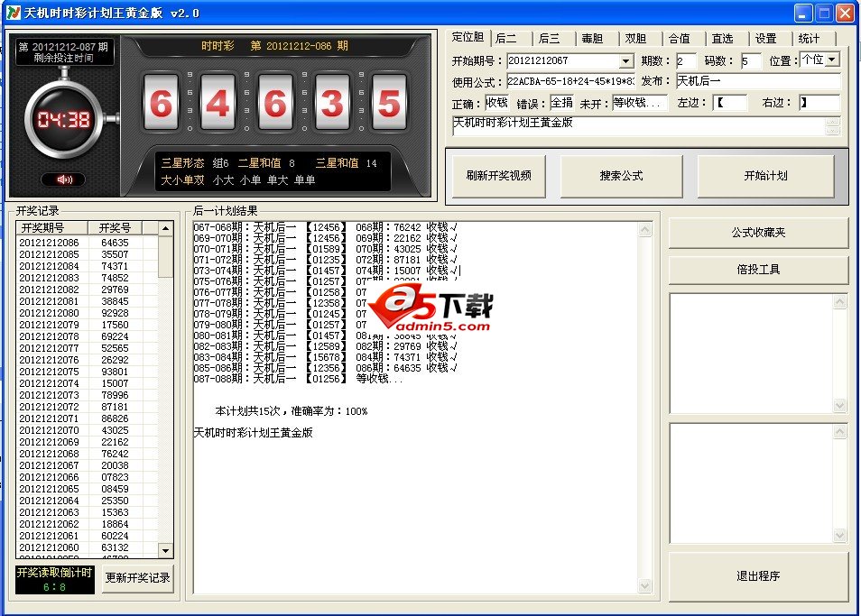Click the app logo icon in title bar
Image resolution: width=861 pixels, height=616 pixels.
coord(13,13)
